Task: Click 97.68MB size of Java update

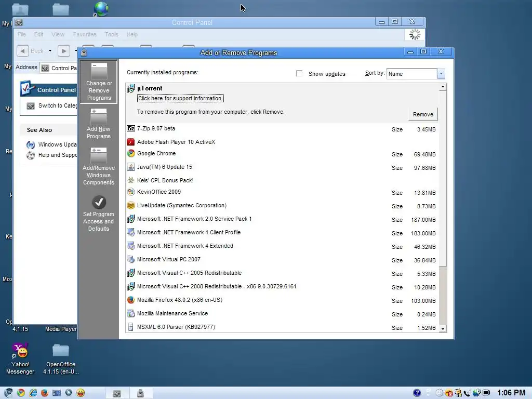Action: 424,168
